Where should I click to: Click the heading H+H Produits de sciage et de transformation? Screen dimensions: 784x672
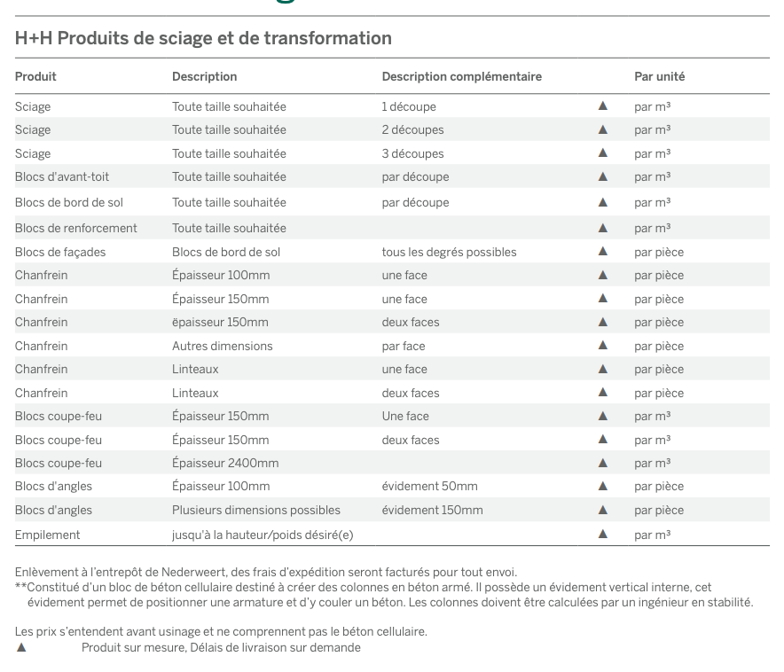pos(203,38)
